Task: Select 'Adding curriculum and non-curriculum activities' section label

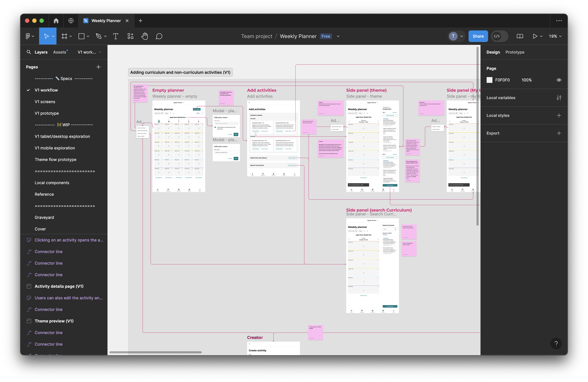Action: (180, 72)
